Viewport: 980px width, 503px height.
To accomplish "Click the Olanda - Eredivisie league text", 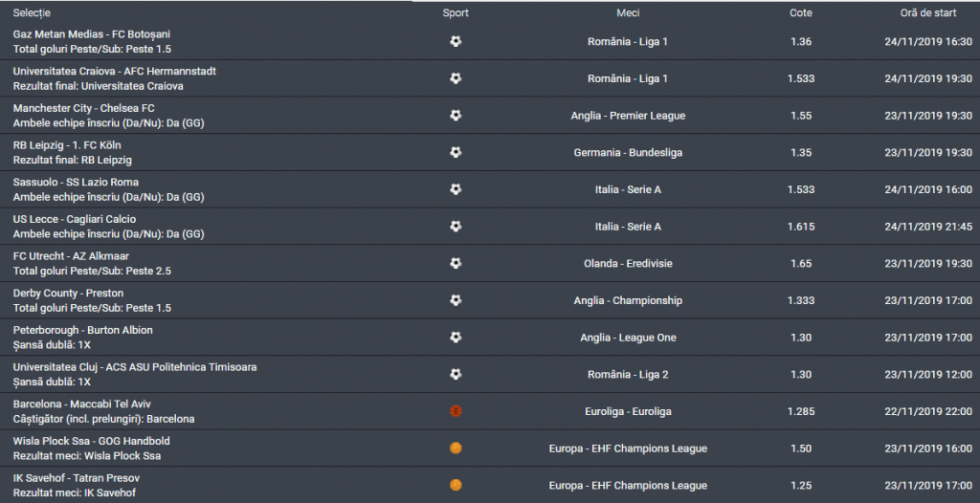I will coord(628,263).
